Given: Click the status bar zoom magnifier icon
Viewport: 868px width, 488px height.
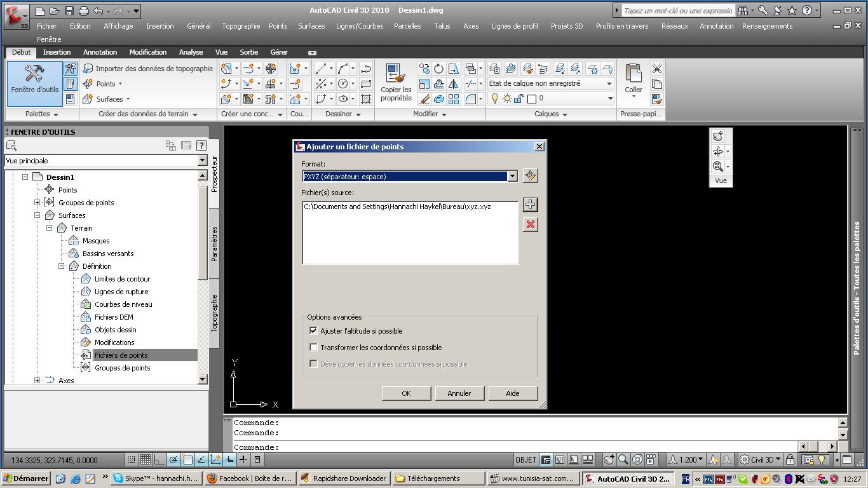Looking at the screenshot, I should pos(623,459).
